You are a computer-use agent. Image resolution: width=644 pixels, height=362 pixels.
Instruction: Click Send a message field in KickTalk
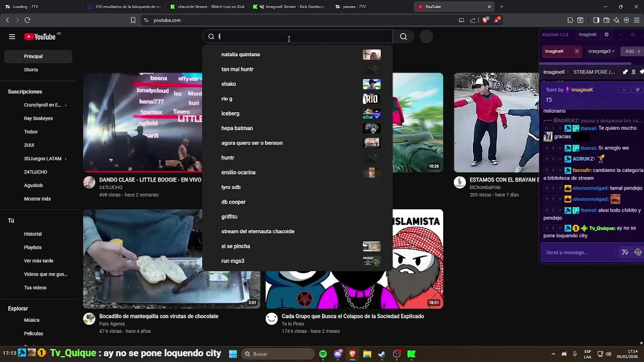(x=579, y=252)
